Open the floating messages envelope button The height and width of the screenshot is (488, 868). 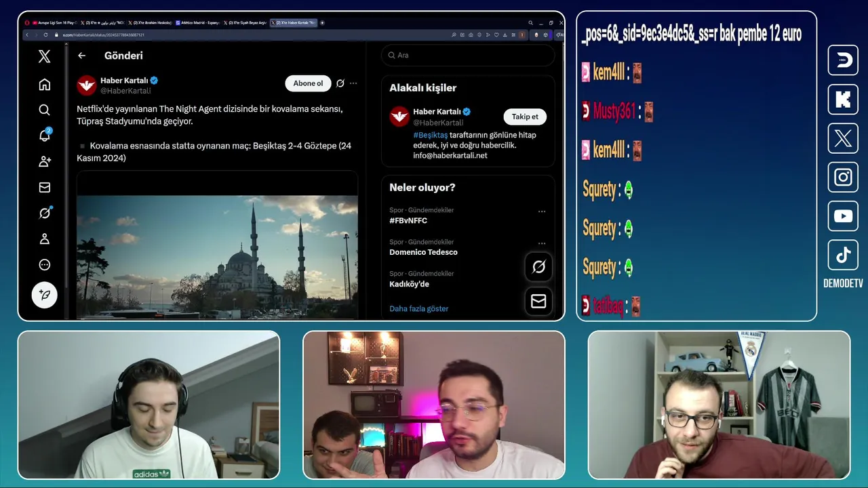538,301
